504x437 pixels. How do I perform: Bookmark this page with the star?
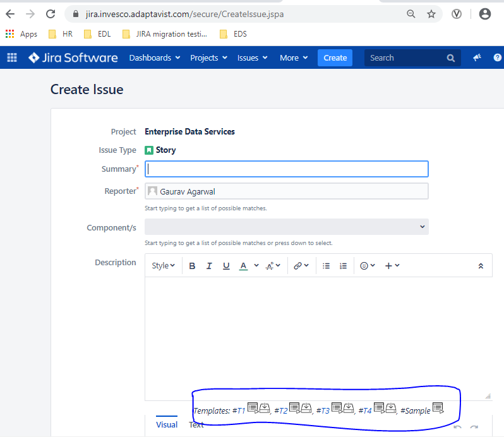tap(431, 14)
